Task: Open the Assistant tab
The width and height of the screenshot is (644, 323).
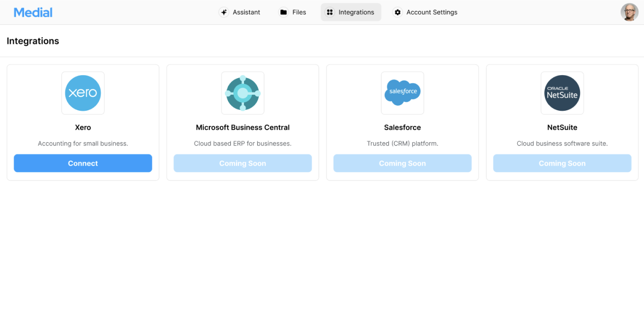Action: click(x=239, y=12)
